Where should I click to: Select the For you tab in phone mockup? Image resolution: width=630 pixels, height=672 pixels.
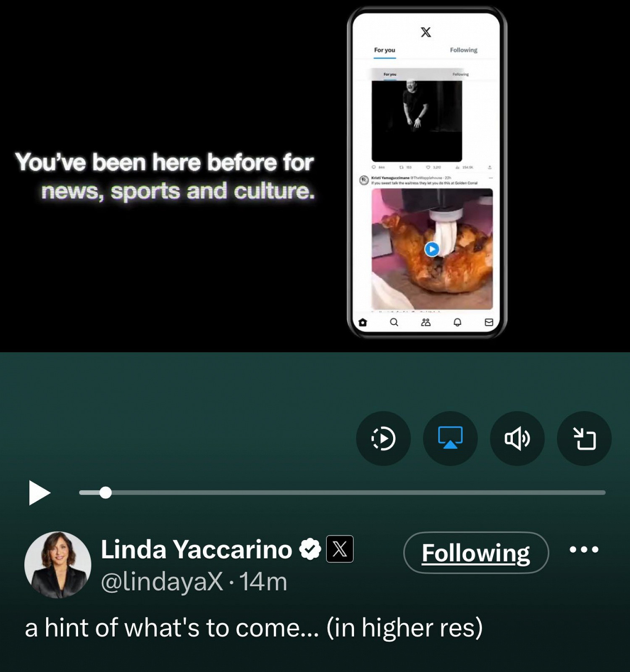click(x=385, y=50)
